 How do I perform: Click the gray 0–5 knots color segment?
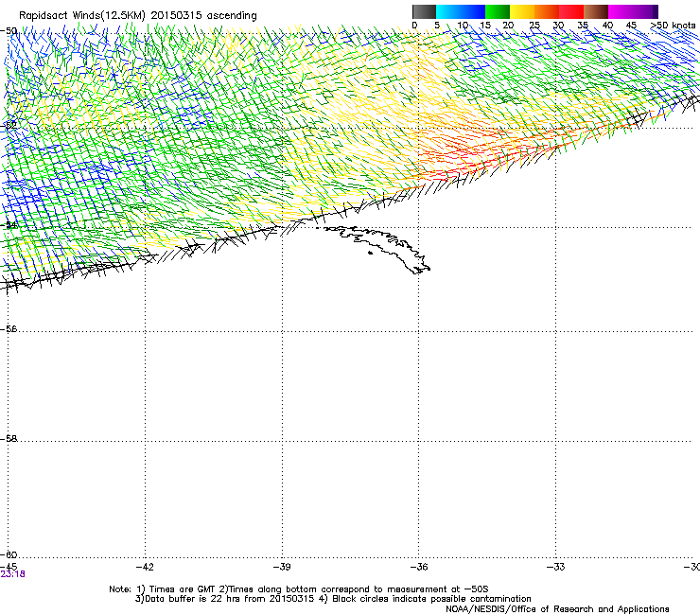coord(424,11)
